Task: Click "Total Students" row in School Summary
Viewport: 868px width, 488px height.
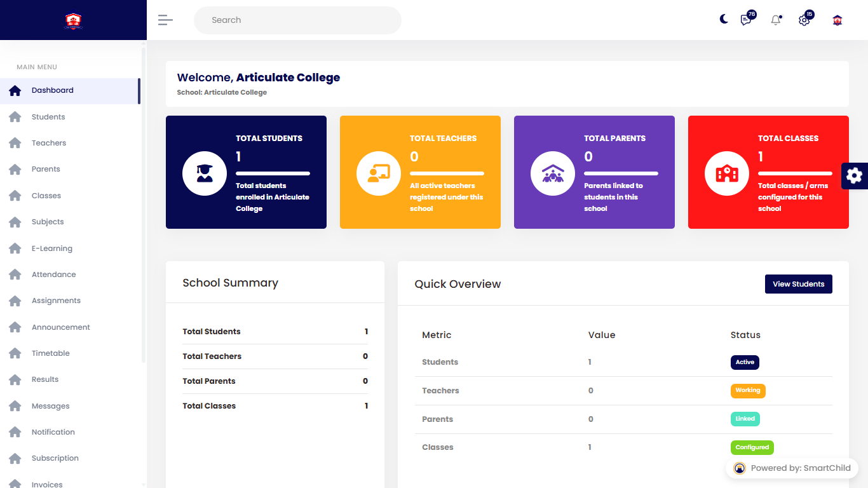Action: 275,332
